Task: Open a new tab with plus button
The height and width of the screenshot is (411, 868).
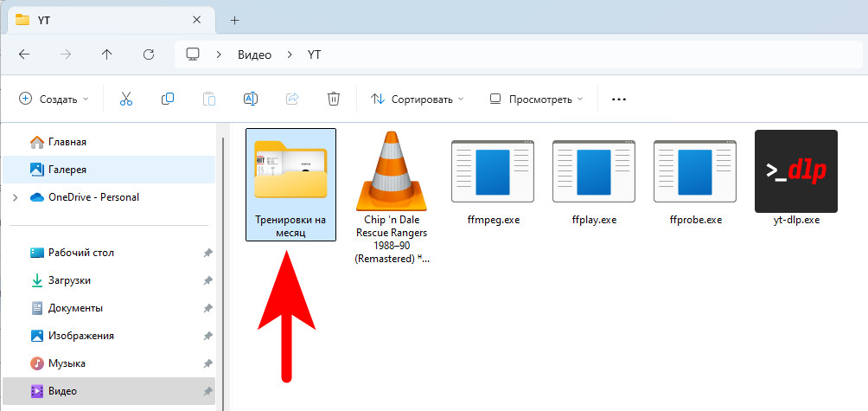Action: point(234,20)
